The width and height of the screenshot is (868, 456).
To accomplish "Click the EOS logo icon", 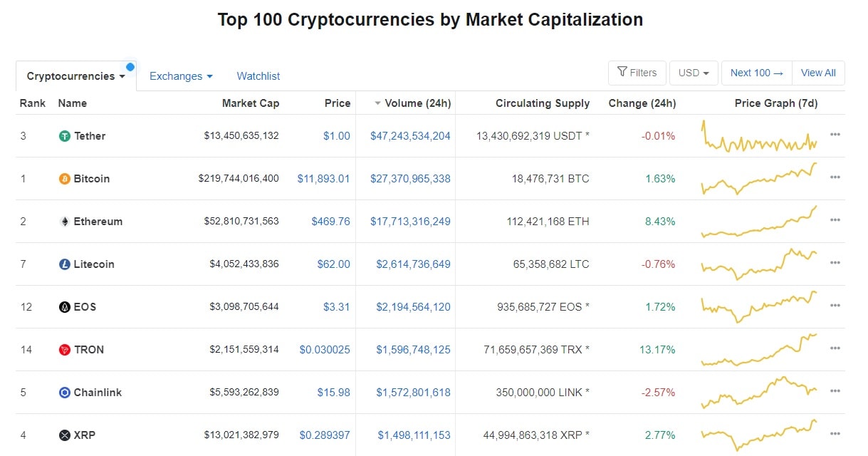I will click(x=64, y=307).
